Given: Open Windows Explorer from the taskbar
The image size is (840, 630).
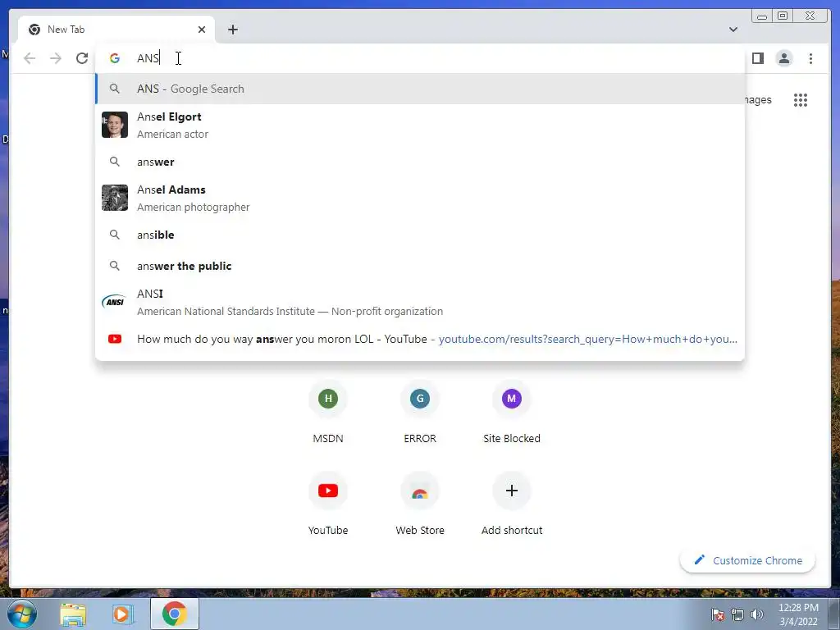Looking at the screenshot, I should click(73, 614).
